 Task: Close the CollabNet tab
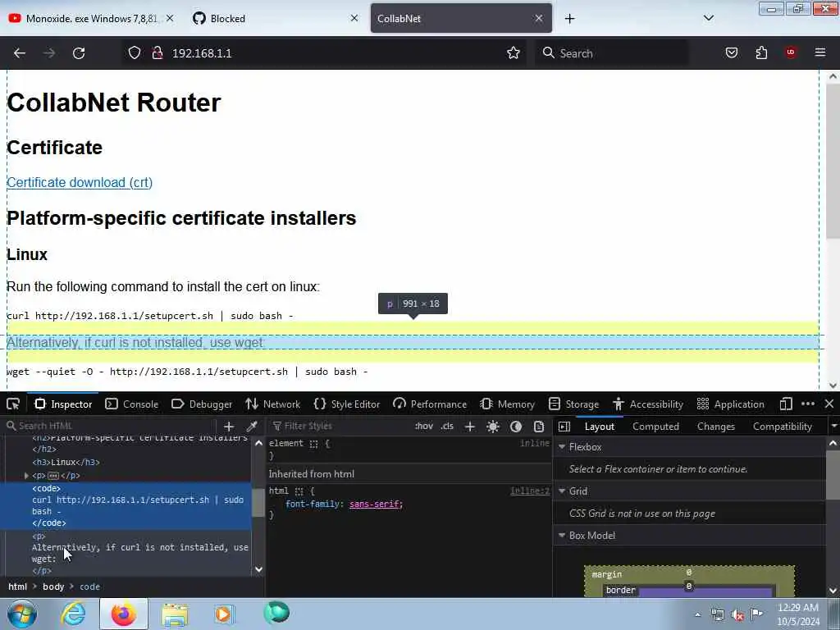point(538,18)
